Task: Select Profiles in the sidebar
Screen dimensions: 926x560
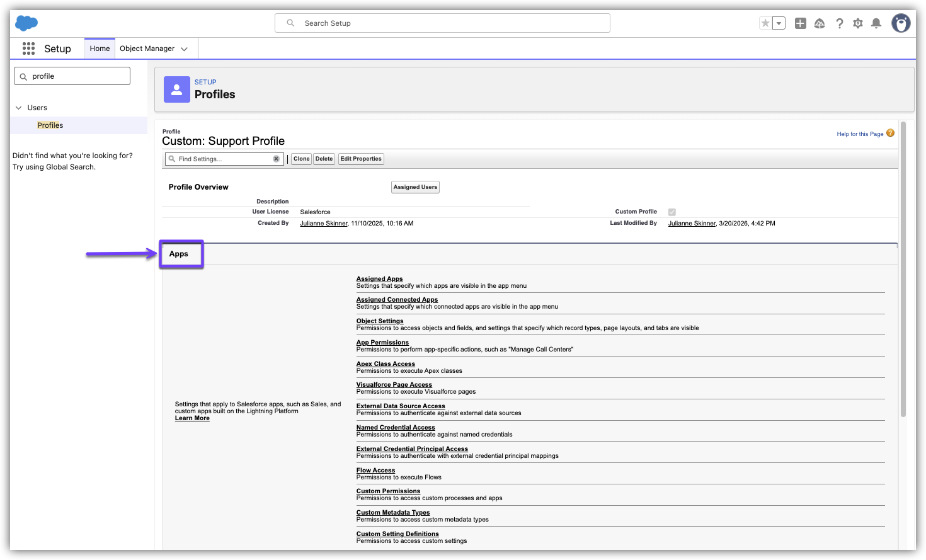Action: [x=50, y=125]
